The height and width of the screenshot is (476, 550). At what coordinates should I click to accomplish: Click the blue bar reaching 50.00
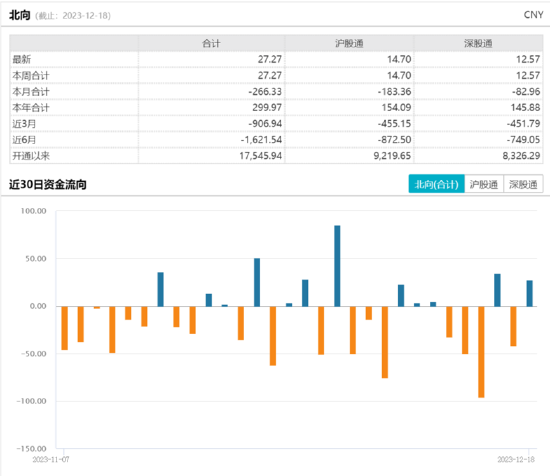(x=257, y=282)
